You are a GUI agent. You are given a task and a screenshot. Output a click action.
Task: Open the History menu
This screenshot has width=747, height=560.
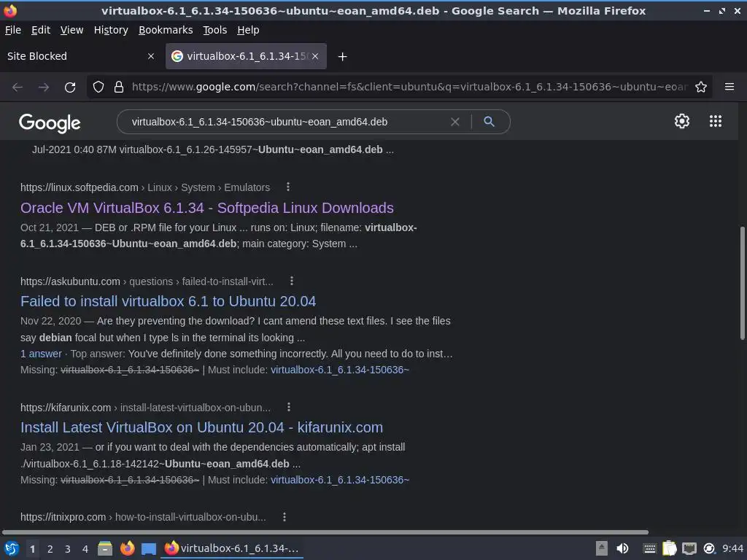click(x=111, y=30)
